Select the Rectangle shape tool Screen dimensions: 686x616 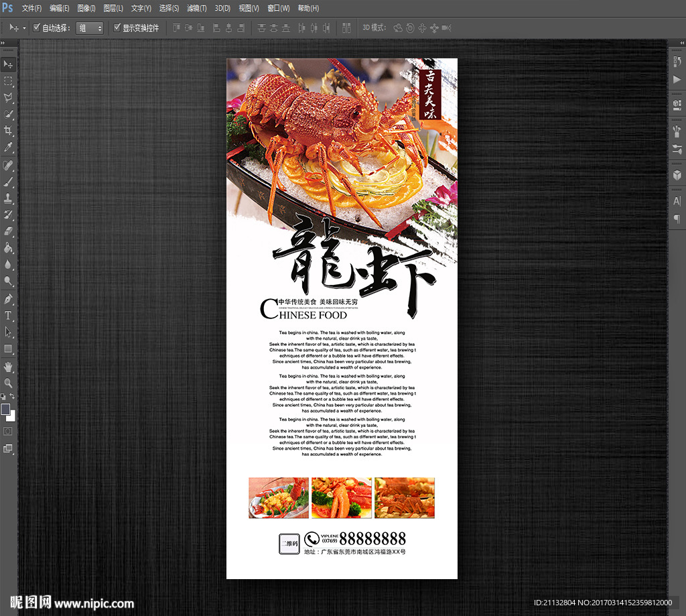[8, 349]
